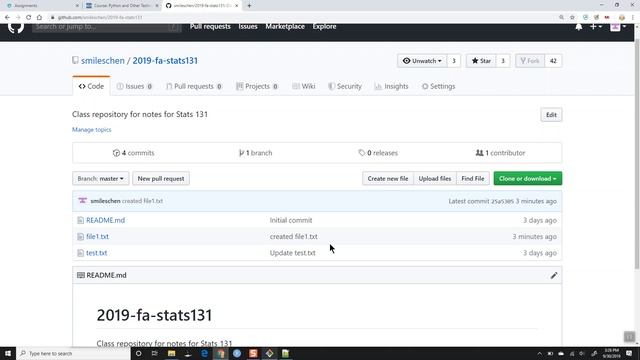Screen dimensions: 640x360
Task: Click the browser address bar
Action: (x=302, y=17)
